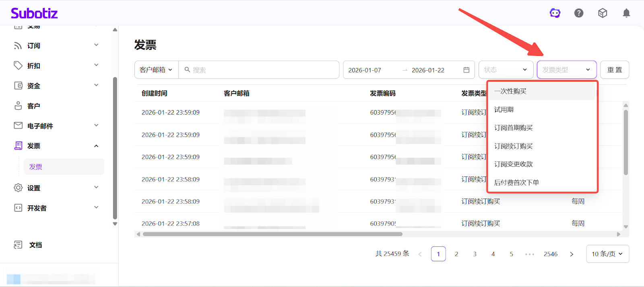Go to page 2 of invoices
The height and width of the screenshot is (287, 644).
pyautogui.click(x=456, y=254)
